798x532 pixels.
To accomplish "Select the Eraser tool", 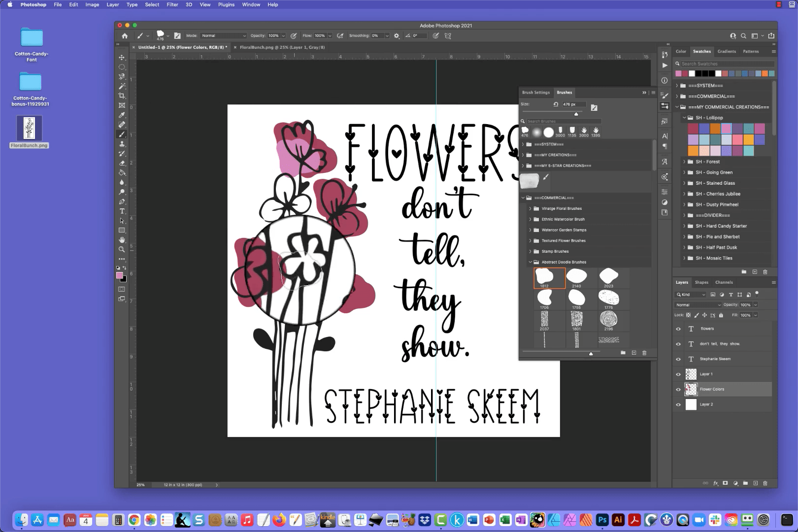I will pyautogui.click(x=122, y=163).
